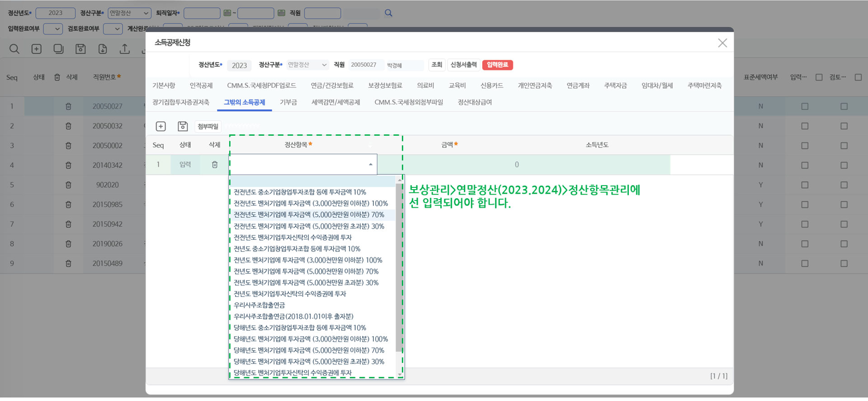Add a new row in 소득공제신청 dialog
The height and width of the screenshot is (401, 868).
pos(161,126)
